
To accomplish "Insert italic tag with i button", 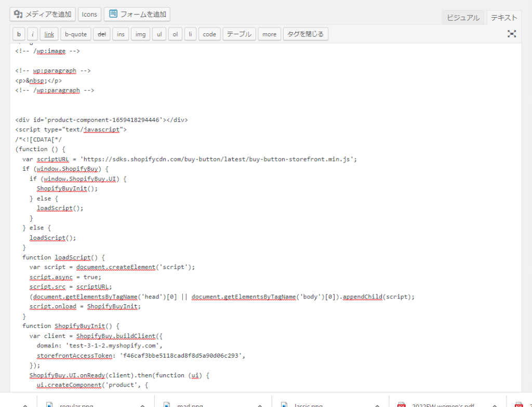I will (32, 34).
